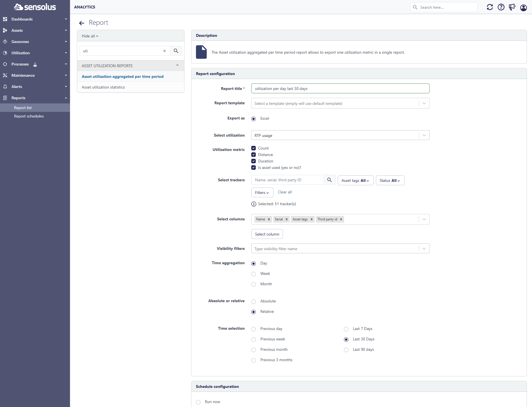Viewport: 532px width, 407px height.
Task: Click the Select column button
Action: (x=267, y=234)
